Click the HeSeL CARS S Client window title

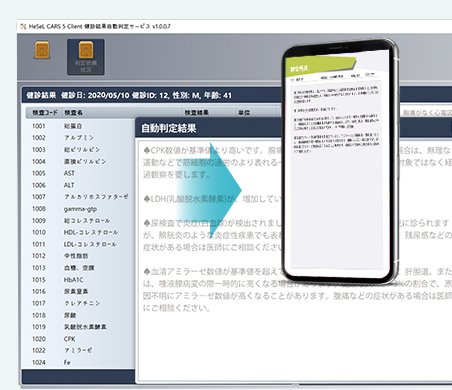pos(99,26)
